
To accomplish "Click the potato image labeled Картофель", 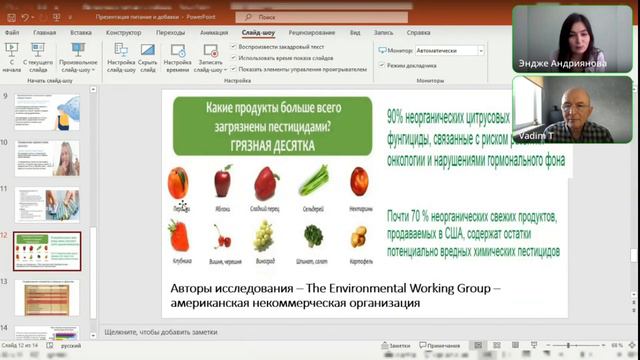I will (x=359, y=237).
